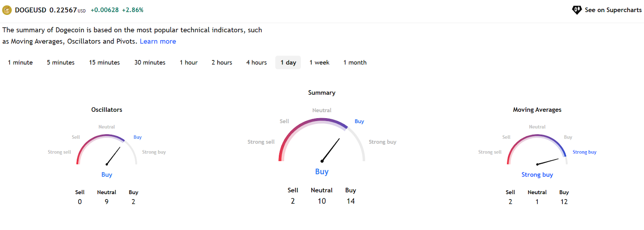
Task: Switch to 1 week timeframe
Action: 320,63
